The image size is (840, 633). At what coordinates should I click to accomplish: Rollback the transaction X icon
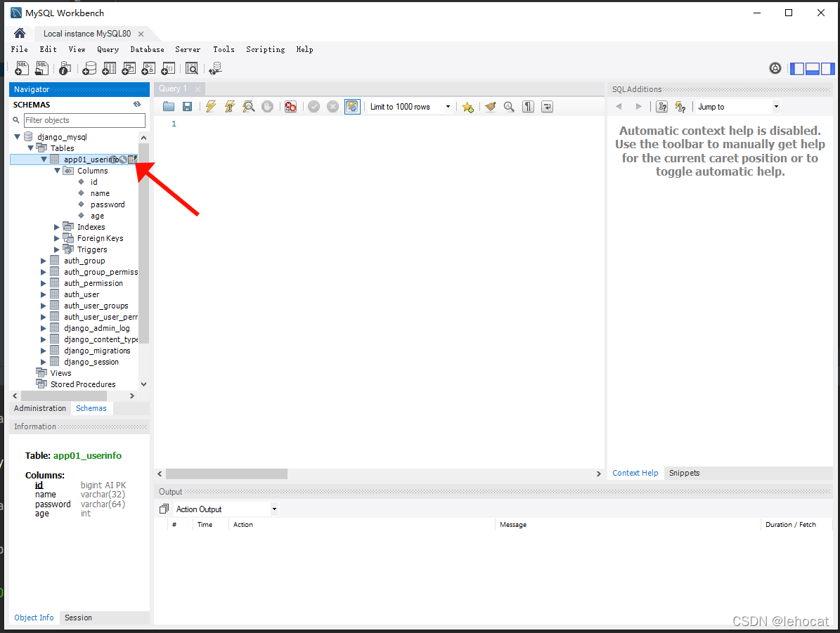click(x=332, y=107)
